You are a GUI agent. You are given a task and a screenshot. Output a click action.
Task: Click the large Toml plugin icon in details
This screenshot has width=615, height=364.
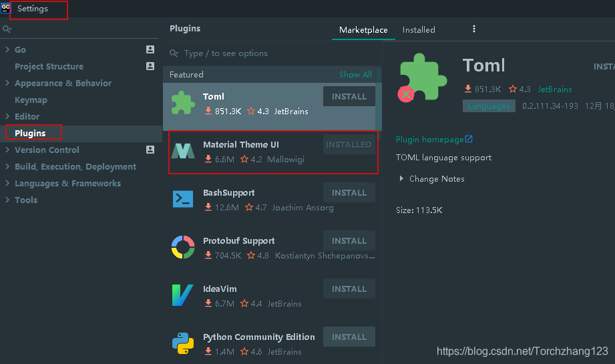point(423,77)
